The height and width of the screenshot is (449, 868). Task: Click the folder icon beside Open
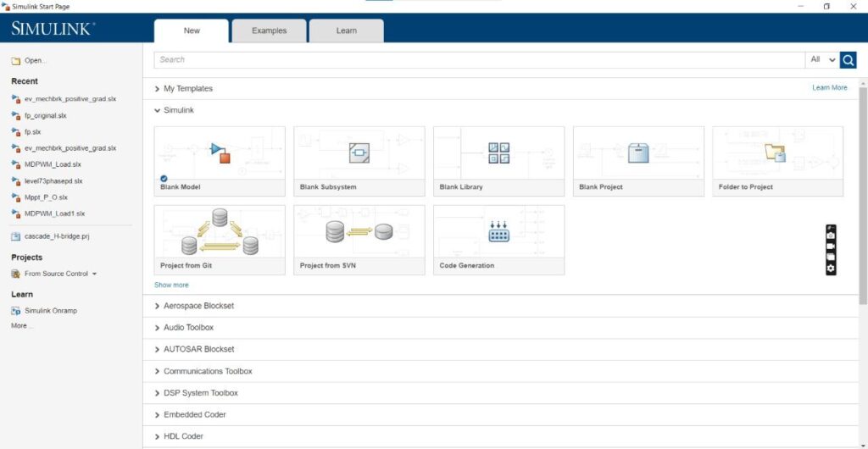click(x=16, y=61)
